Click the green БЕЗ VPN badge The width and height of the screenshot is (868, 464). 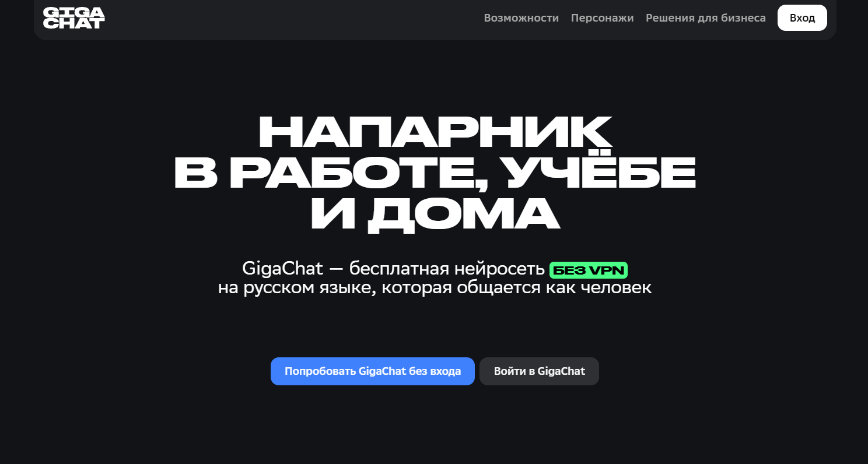589,270
